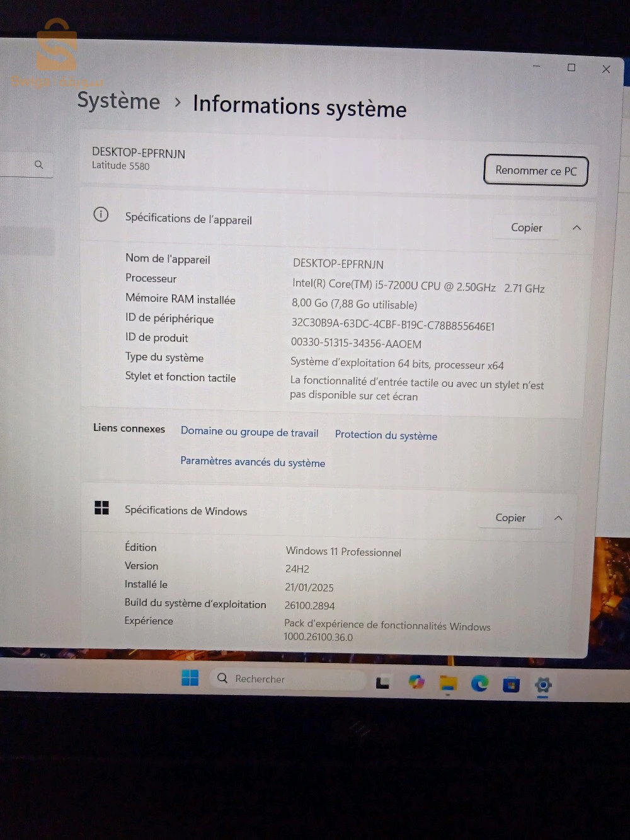Click the system type value 64 bits

point(397,364)
